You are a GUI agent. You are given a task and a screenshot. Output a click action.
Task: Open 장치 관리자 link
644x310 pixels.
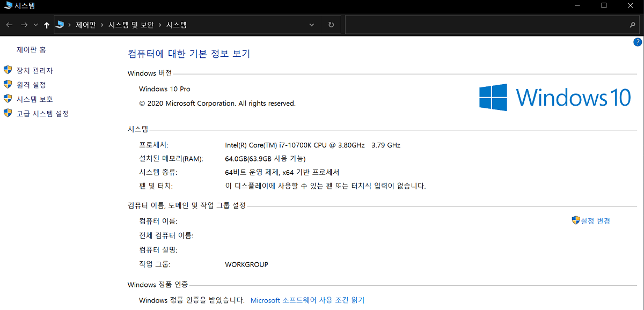35,71
